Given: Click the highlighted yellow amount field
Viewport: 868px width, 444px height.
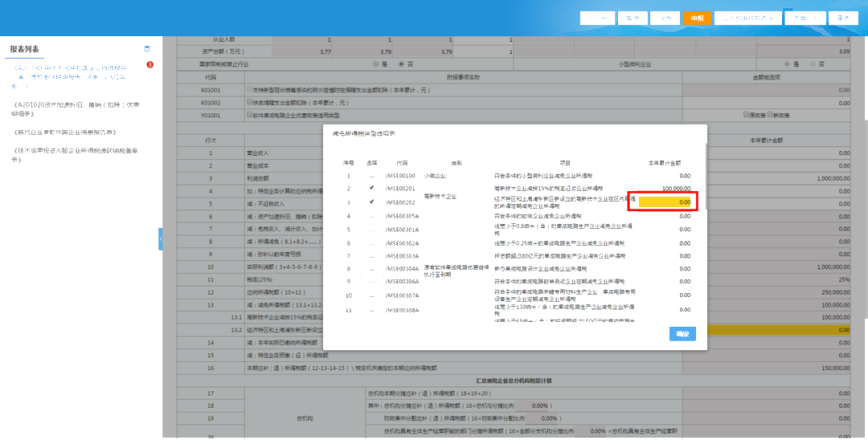Looking at the screenshot, I should coord(666,202).
